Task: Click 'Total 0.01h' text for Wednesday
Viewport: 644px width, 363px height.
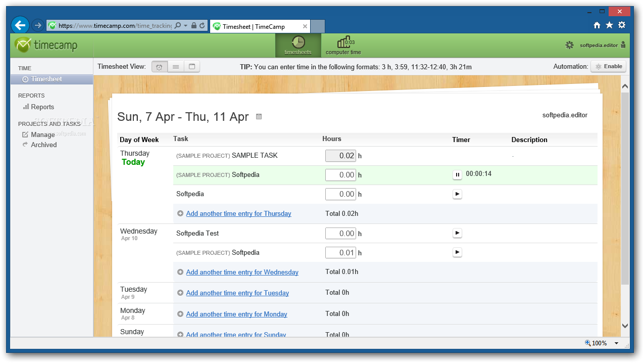Action: pos(342,272)
